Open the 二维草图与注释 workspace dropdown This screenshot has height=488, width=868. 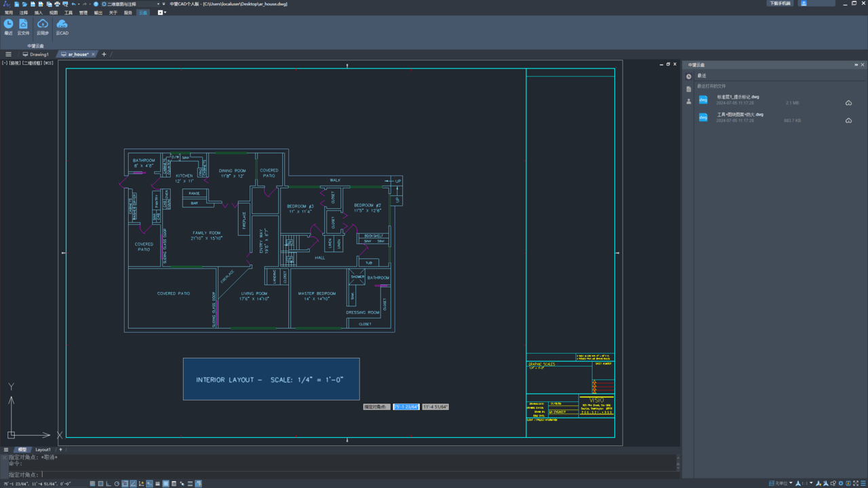(x=130, y=4)
